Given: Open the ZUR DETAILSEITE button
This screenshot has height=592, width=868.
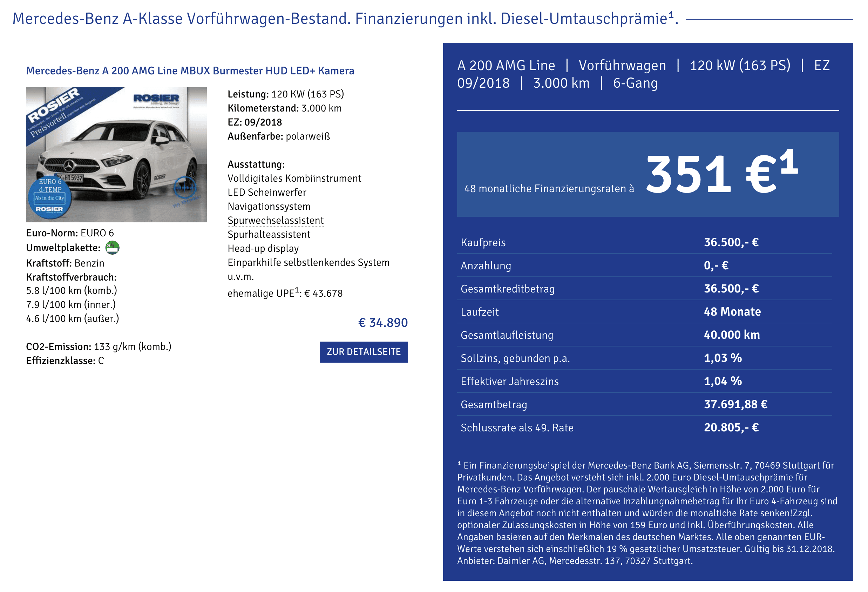Looking at the screenshot, I should coord(364,352).
